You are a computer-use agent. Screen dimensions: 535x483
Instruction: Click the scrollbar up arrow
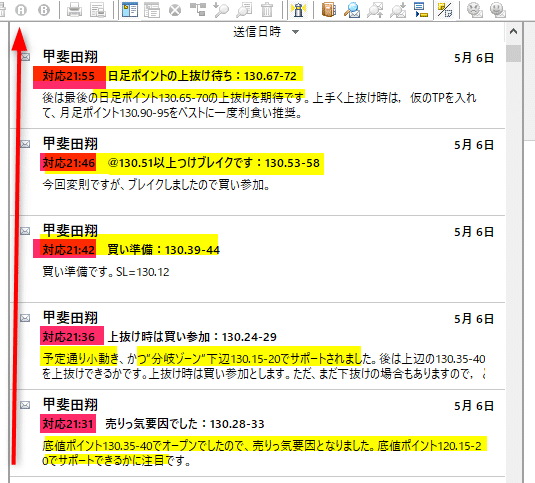tap(513, 31)
